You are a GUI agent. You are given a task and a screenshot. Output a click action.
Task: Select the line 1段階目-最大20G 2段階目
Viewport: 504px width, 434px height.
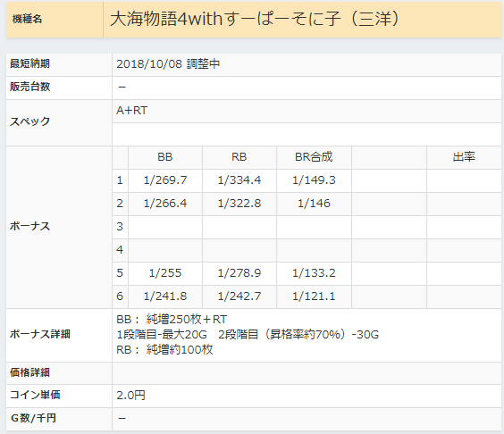pyautogui.click(x=248, y=335)
